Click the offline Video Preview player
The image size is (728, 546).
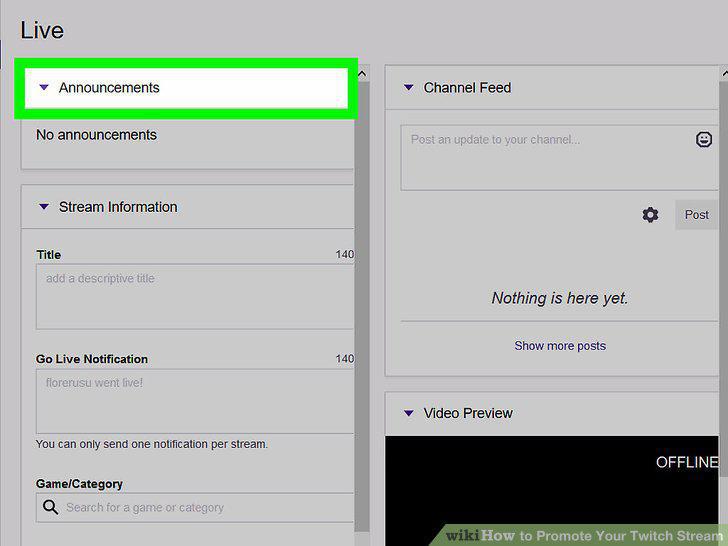[552, 491]
